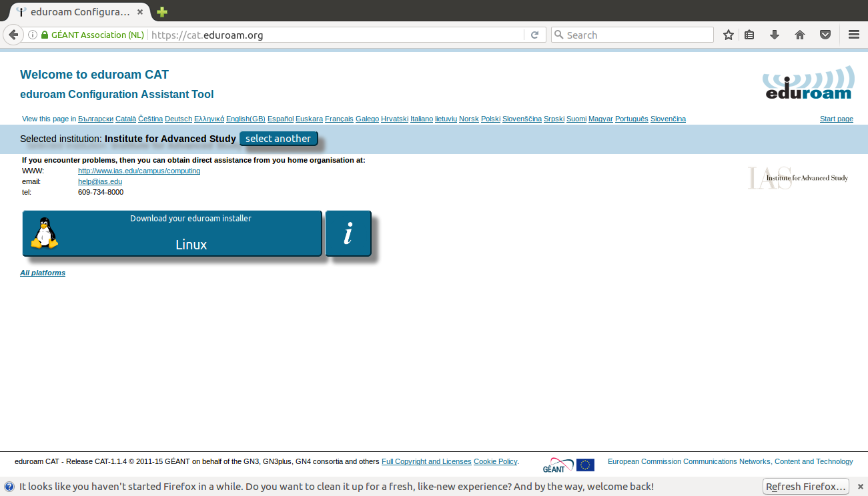Bookmark this page with the star icon
The height and width of the screenshot is (496, 868).
click(x=729, y=35)
